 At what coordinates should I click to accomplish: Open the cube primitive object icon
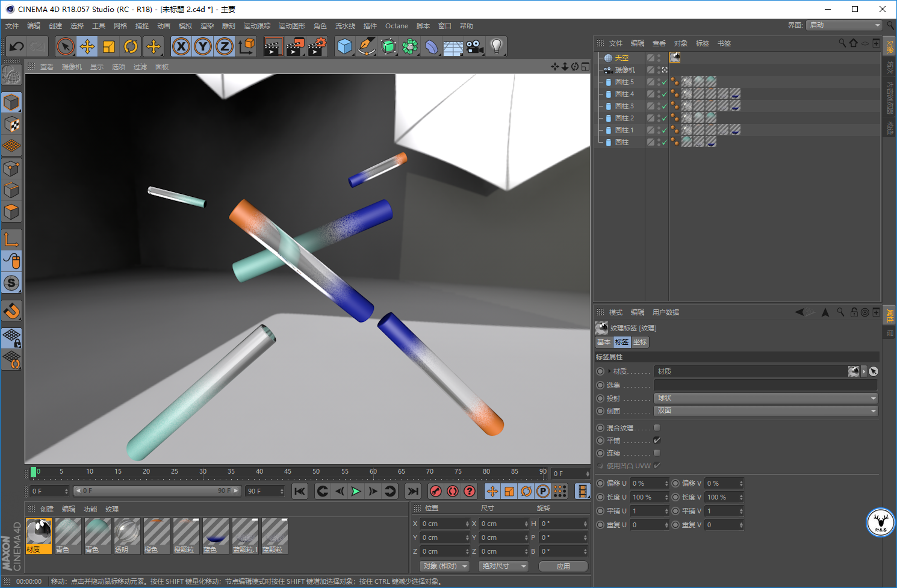coord(345,46)
